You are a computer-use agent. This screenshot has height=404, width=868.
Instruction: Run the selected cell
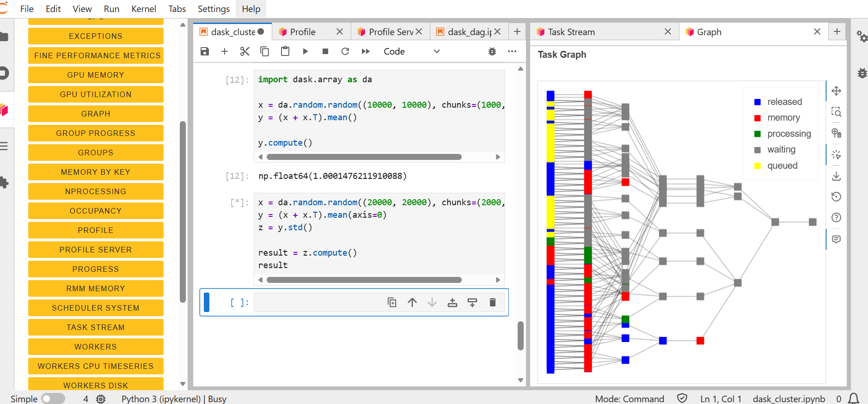[x=305, y=51]
